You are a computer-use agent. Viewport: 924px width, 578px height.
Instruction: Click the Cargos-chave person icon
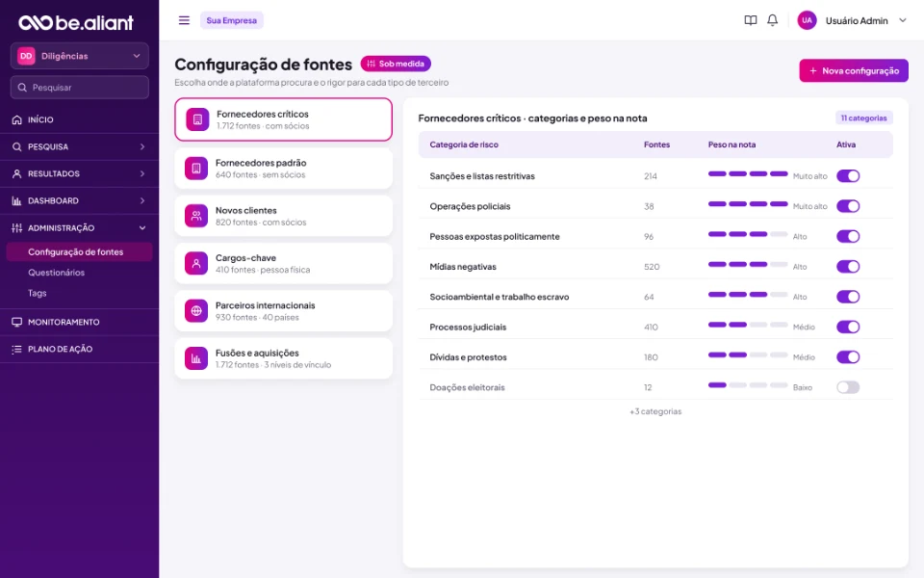coord(196,264)
